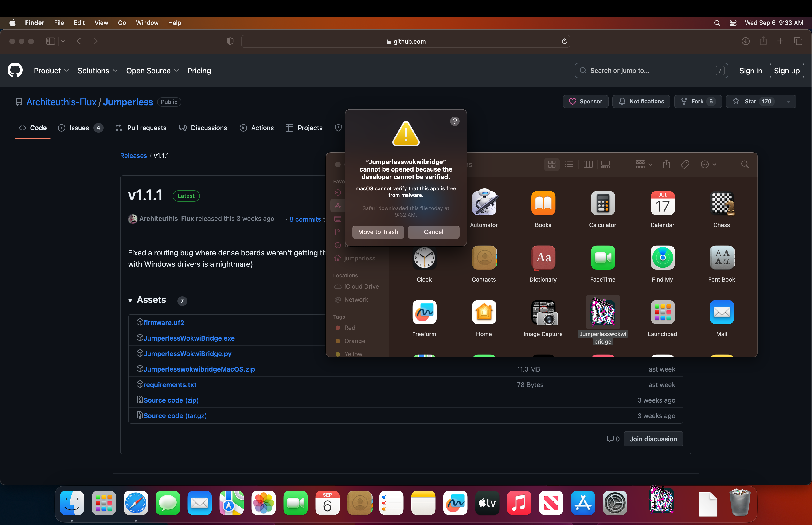Open Calculator app in Finder window
The image size is (812, 525).
(x=602, y=204)
